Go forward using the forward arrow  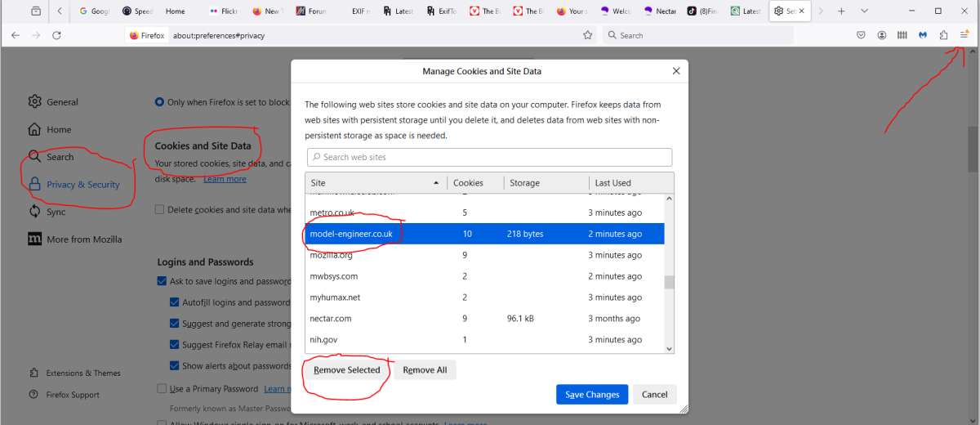(36, 35)
